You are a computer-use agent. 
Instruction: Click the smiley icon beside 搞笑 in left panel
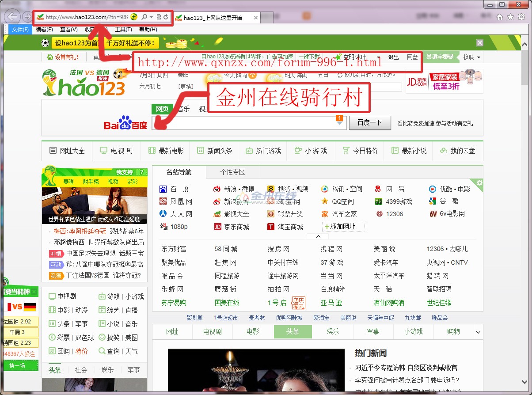coord(102,338)
